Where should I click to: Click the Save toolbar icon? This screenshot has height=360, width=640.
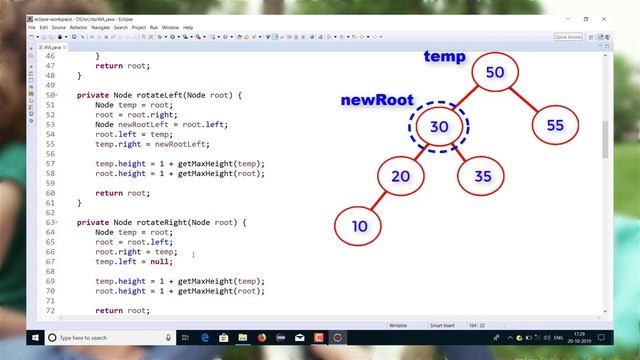tap(44, 37)
